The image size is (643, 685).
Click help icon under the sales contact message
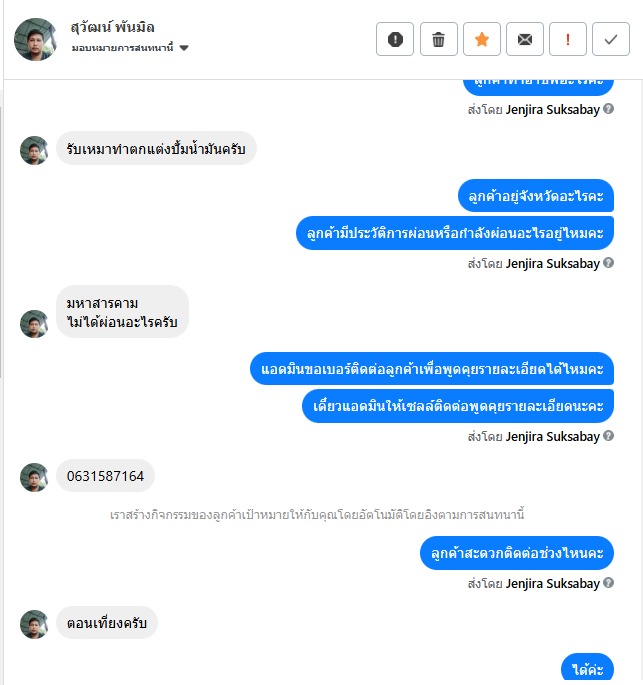coord(608,436)
